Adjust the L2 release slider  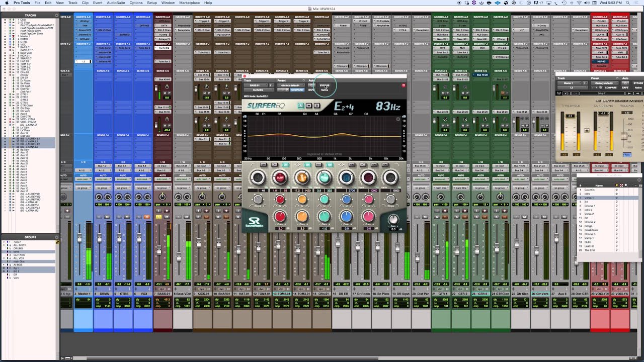point(624,136)
